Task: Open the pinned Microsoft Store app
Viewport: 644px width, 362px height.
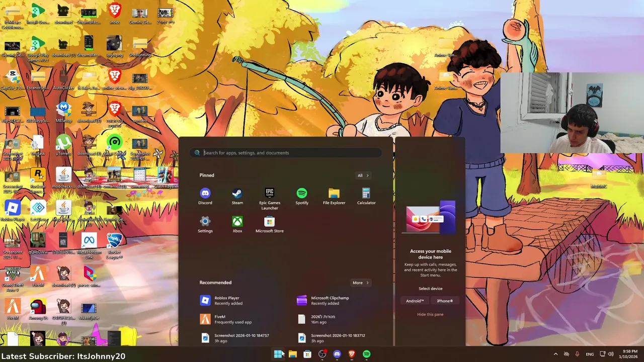Action: pos(270,225)
